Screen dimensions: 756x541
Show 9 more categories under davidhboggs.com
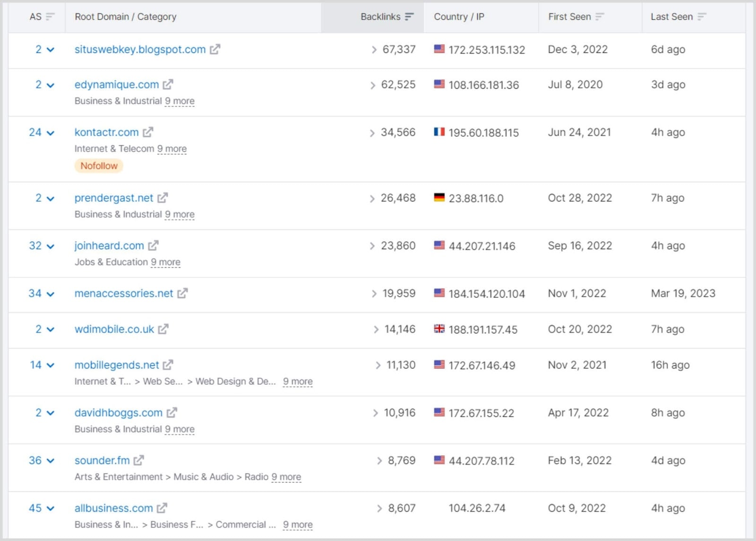pyautogui.click(x=180, y=429)
